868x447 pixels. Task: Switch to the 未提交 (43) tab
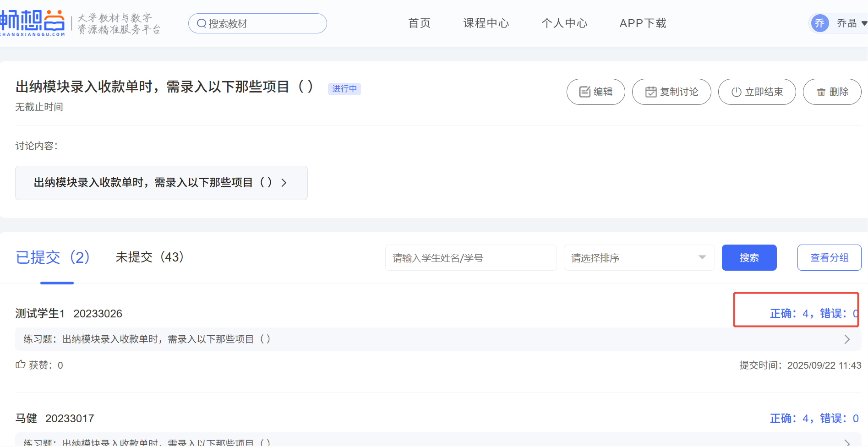pos(150,257)
